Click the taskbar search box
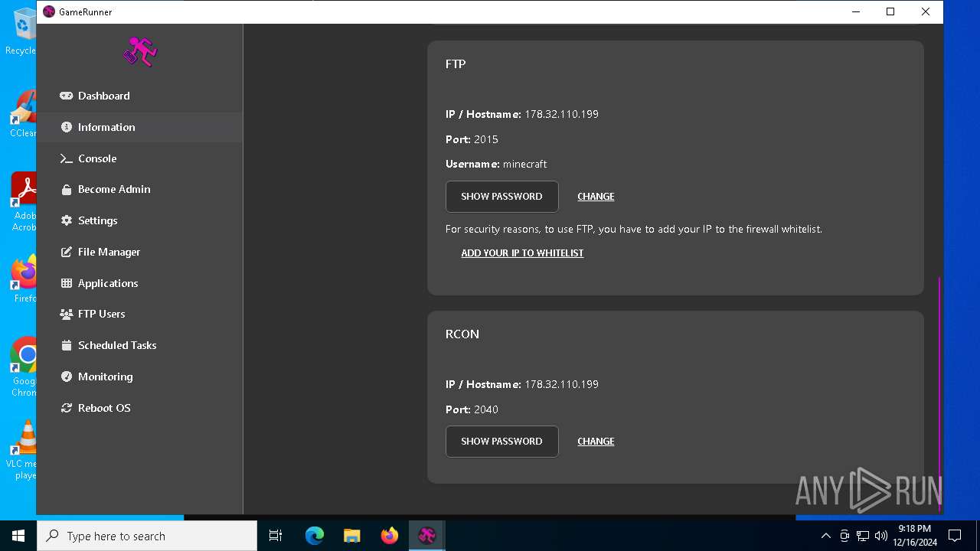The width and height of the screenshot is (980, 551). tap(147, 536)
